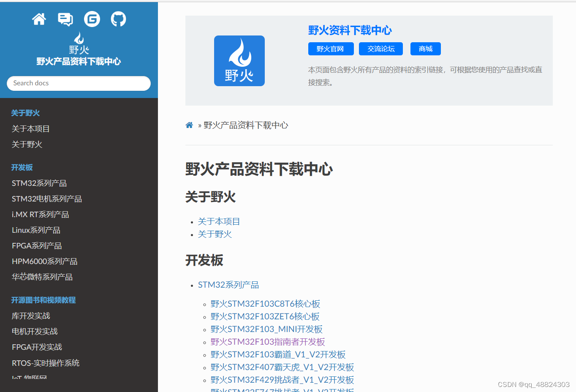Focus the Search docs field

click(79, 83)
